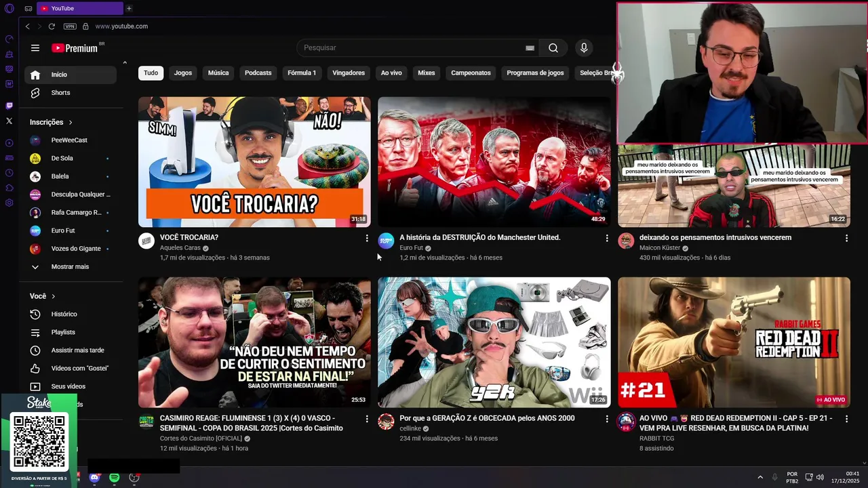
Task: Select the Jogos filter chip
Action: (183, 73)
